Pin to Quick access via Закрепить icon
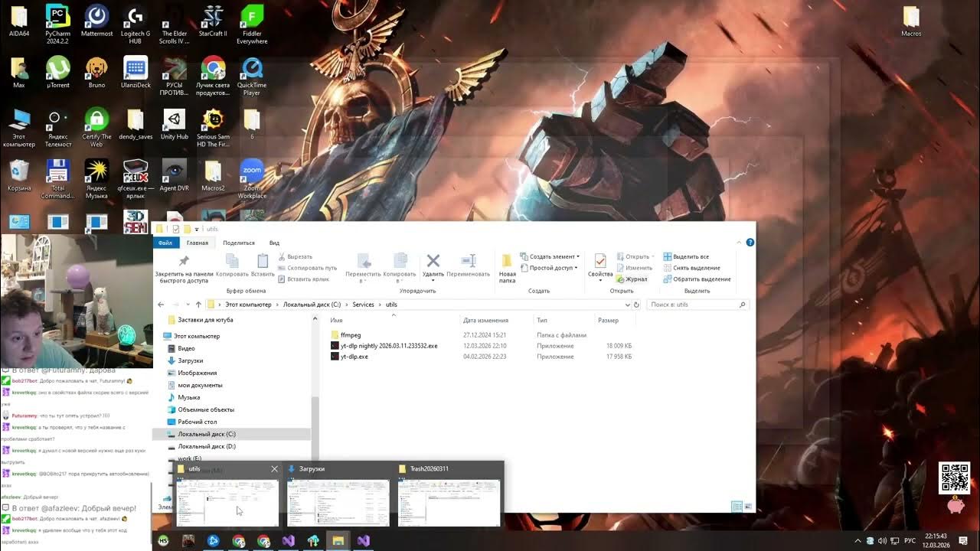 (184, 269)
